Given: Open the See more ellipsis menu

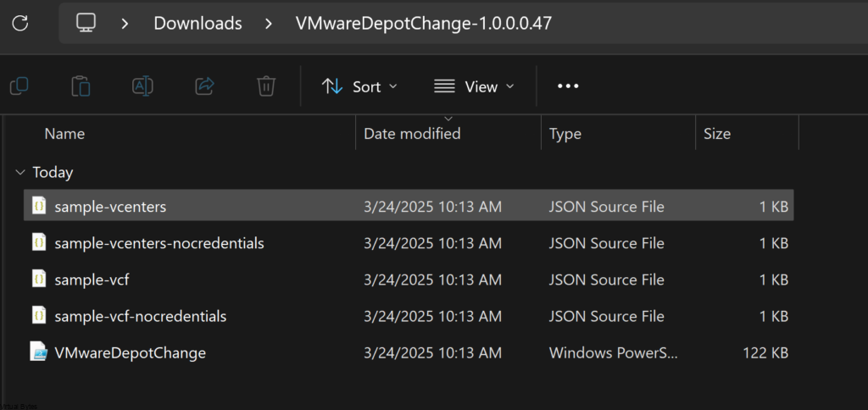Looking at the screenshot, I should tap(568, 86).
